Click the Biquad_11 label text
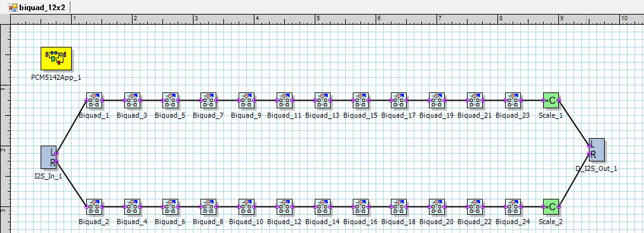644x233 pixels. [x=284, y=116]
